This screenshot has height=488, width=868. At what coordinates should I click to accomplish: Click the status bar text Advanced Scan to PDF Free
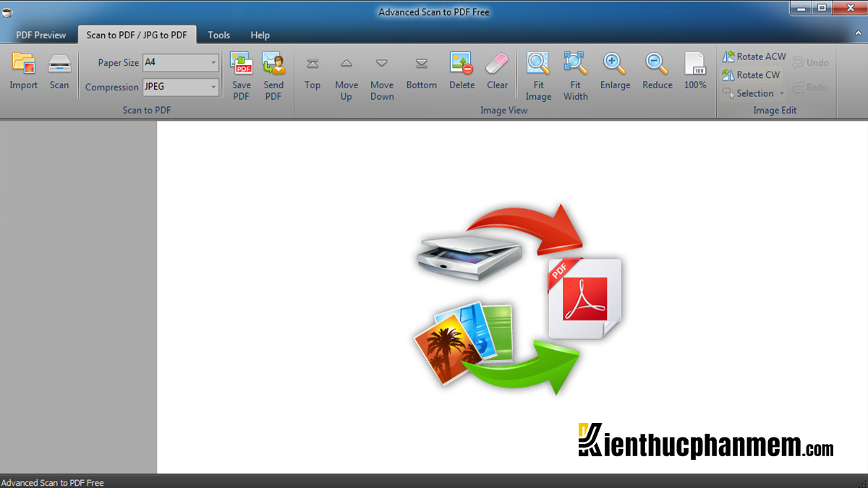[x=53, y=482]
